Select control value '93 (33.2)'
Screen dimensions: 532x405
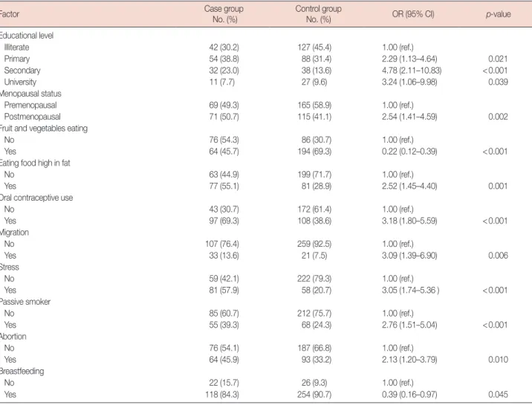317,360
